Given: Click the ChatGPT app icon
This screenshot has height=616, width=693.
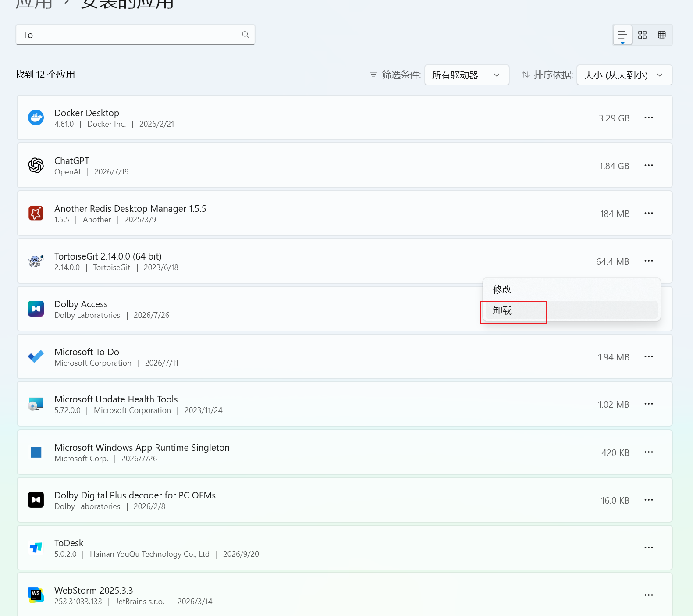Looking at the screenshot, I should coord(36,165).
